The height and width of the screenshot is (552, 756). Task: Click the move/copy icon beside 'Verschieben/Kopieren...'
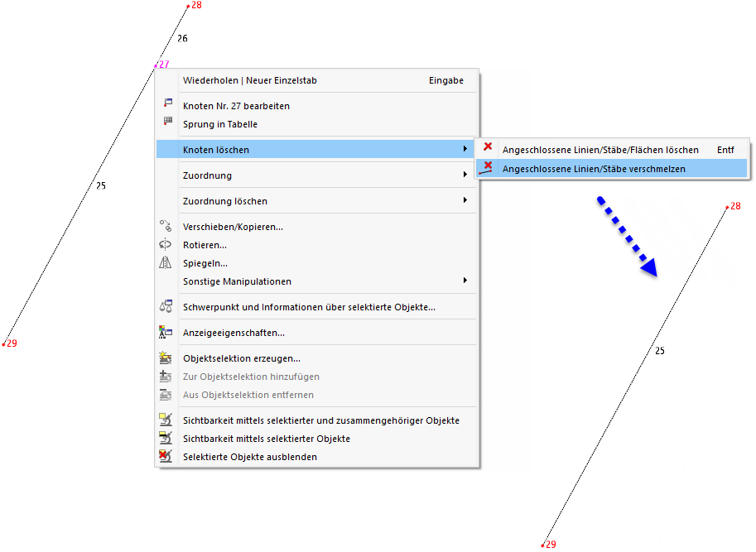tap(166, 226)
